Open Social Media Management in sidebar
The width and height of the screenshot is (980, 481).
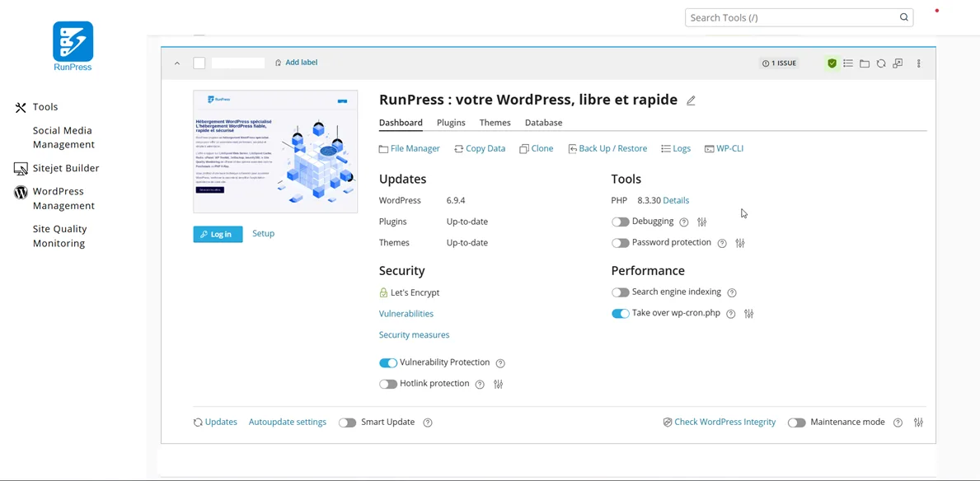pyautogui.click(x=63, y=138)
